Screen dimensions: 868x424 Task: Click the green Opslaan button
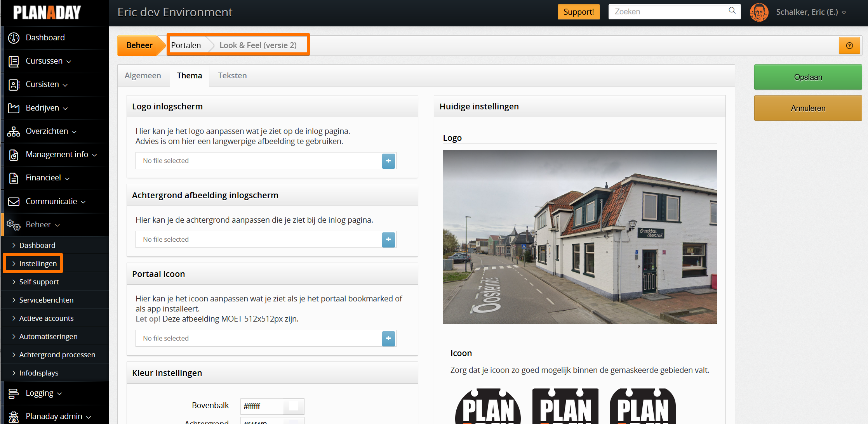coord(808,77)
